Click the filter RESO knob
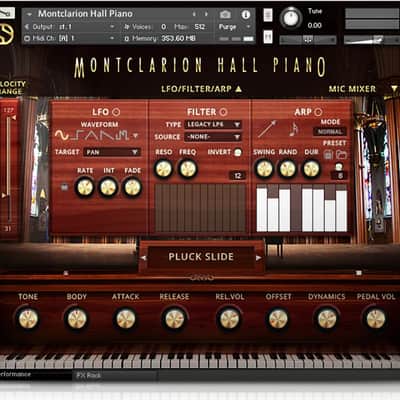This screenshot has height=400, width=400. (164, 169)
